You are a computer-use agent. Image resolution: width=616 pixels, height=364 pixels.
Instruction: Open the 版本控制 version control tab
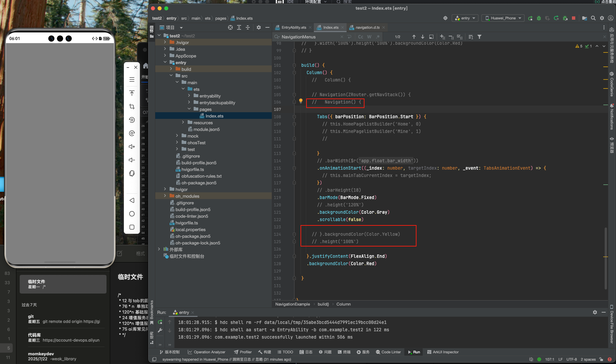coord(169,352)
